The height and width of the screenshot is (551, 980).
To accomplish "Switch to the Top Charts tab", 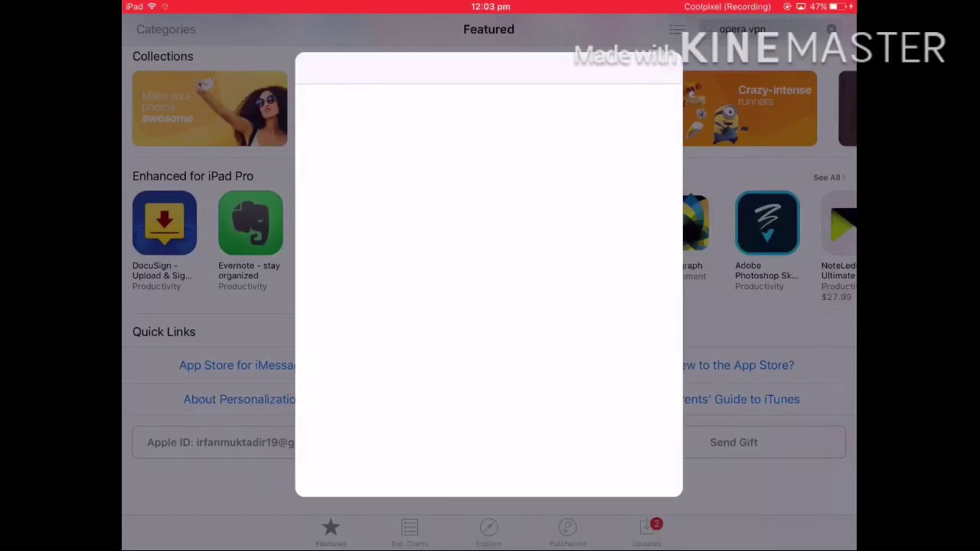I will click(410, 532).
